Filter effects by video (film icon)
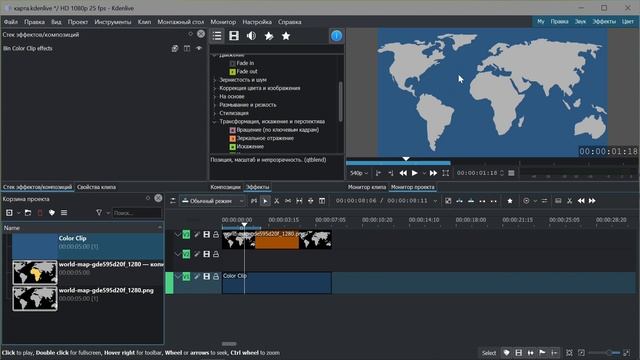The width and height of the screenshot is (640, 360). pos(234,36)
